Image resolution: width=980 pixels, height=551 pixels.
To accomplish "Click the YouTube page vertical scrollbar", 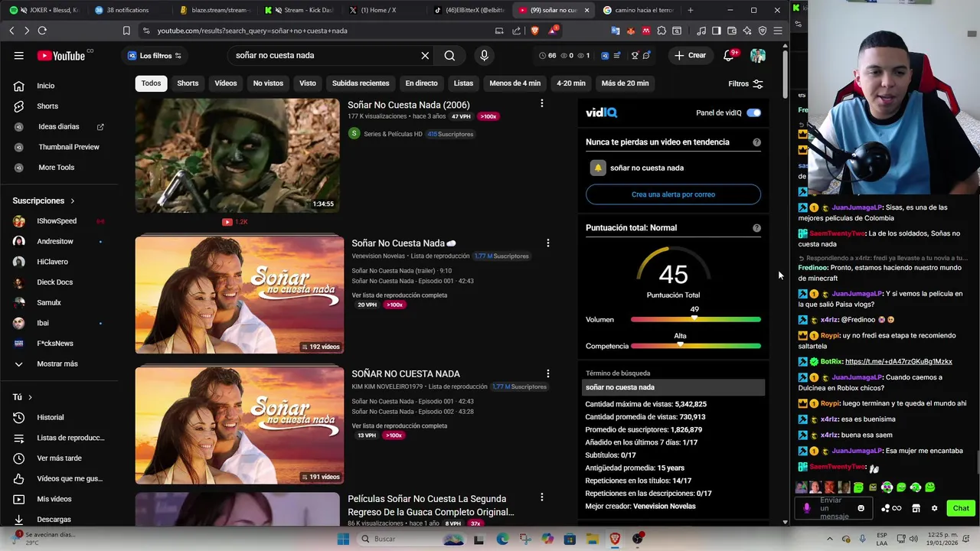I will point(786,73).
